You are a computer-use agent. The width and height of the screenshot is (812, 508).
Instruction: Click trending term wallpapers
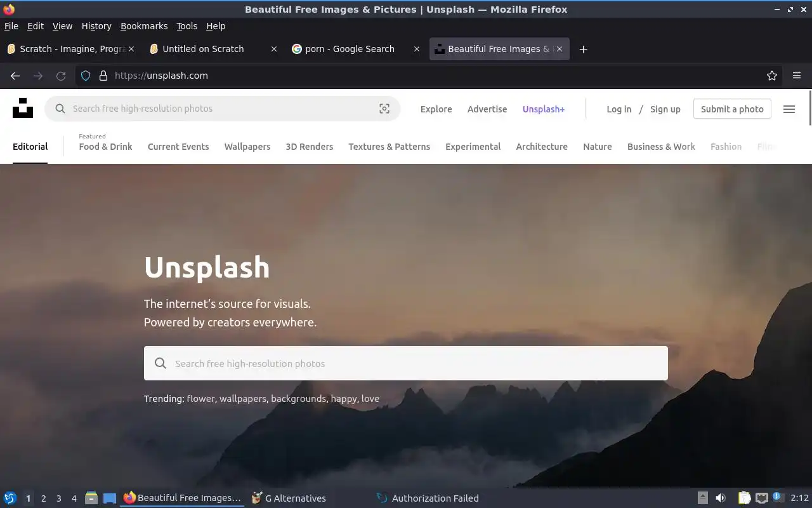243,399
